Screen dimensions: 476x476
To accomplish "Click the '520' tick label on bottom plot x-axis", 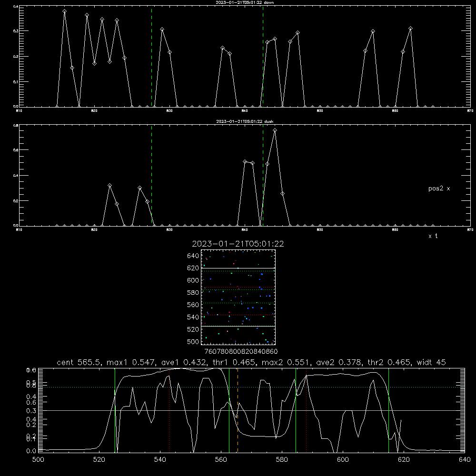I will [x=99, y=460].
